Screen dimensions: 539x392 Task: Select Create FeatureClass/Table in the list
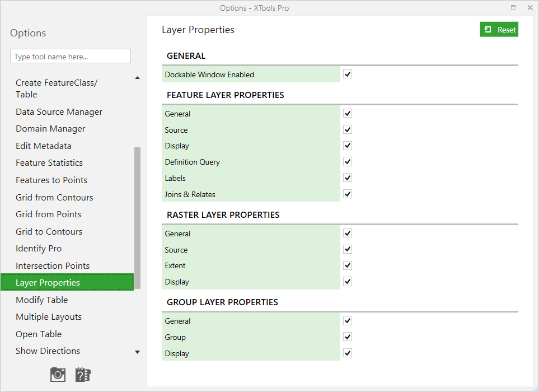[x=67, y=88]
